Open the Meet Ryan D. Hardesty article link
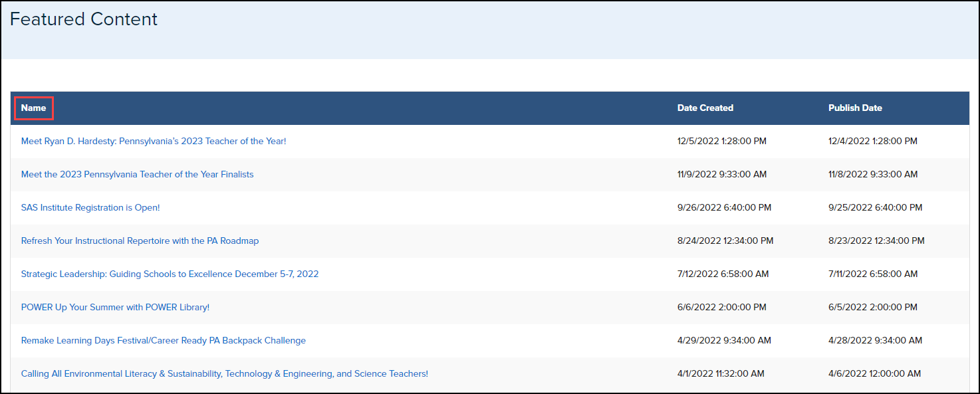The image size is (980, 394). pyautogui.click(x=154, y=141)
